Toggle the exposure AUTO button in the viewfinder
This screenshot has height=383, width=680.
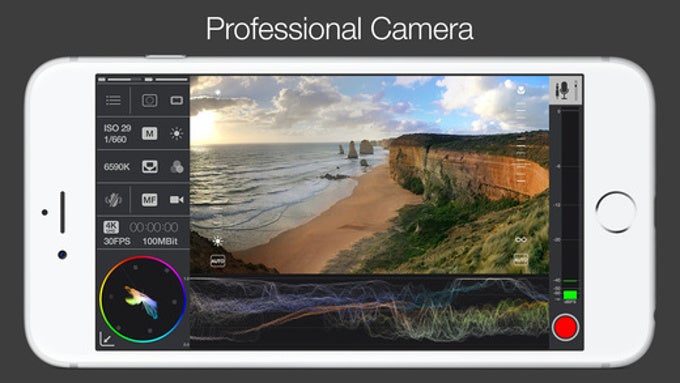pyautogui.click(x=218, y=261)
